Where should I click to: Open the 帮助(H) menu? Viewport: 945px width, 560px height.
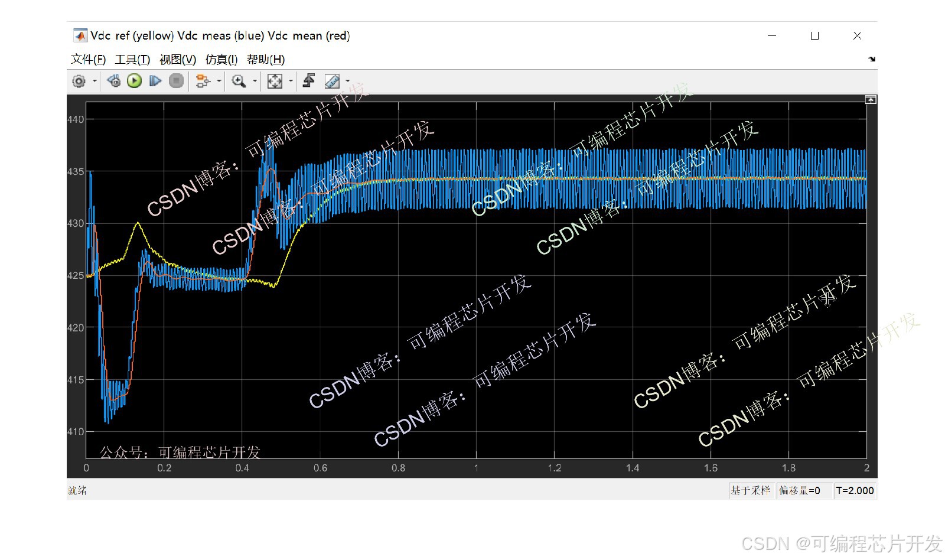tap(266, 60)
